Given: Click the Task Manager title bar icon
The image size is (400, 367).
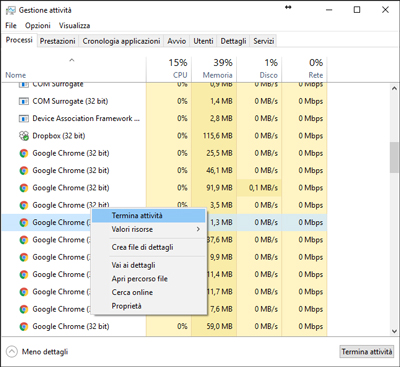Looking at the screenshot, I should pyautogui.click(x=10, y=11).
